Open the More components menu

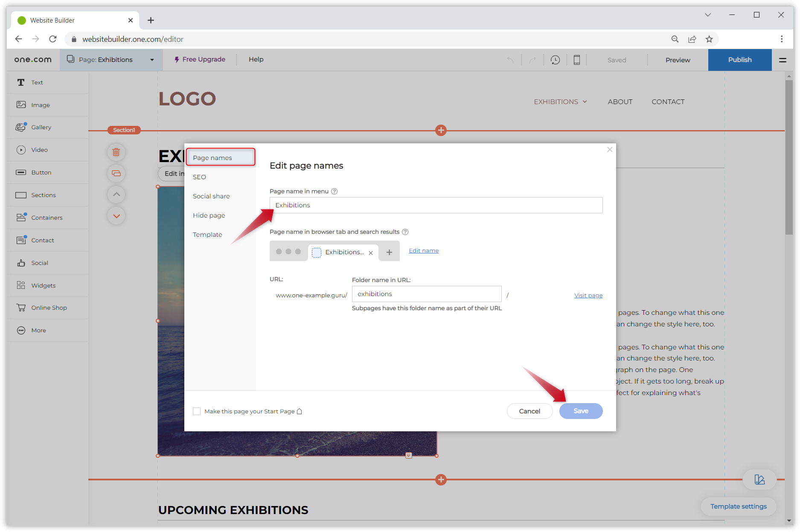coord(47,330)
